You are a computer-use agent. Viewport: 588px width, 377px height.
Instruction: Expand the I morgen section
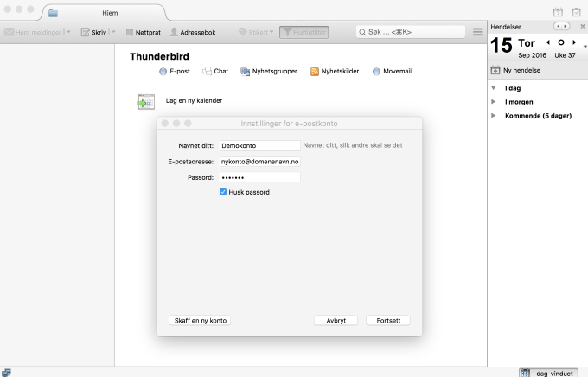coord(494,102)
